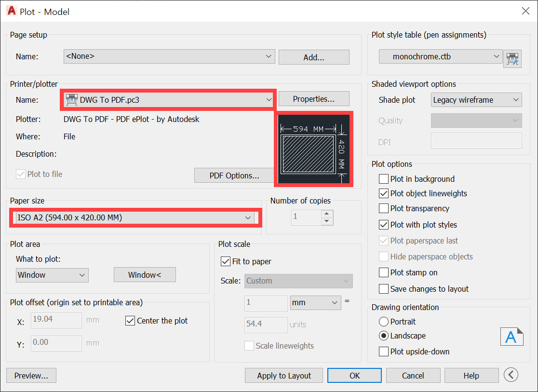Image resolution: width=538 pixels, height=392 pixels.
Task: Open the Page setup Name dropdown
Action: click(x=169, y=56)
